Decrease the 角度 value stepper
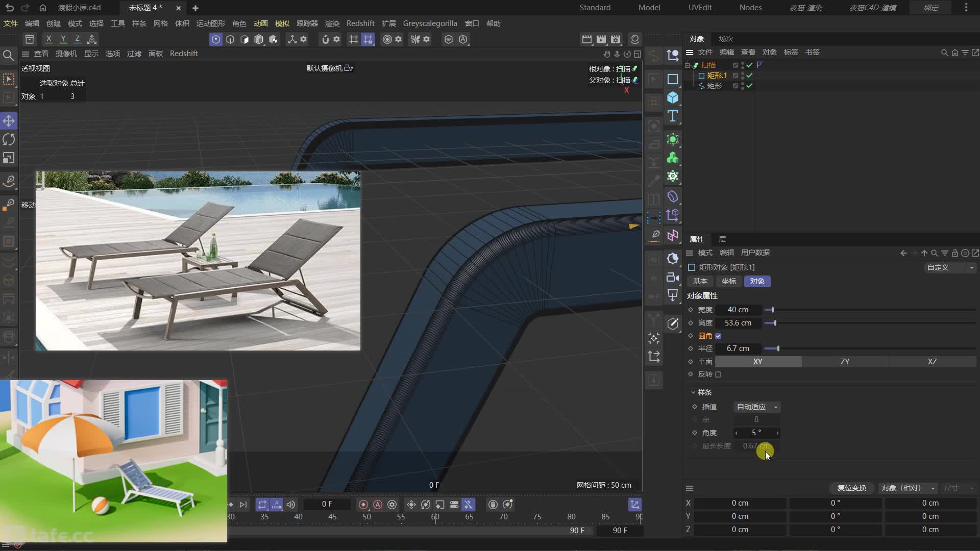The height and width of the screenshot is (551, 980). point(736,433)
